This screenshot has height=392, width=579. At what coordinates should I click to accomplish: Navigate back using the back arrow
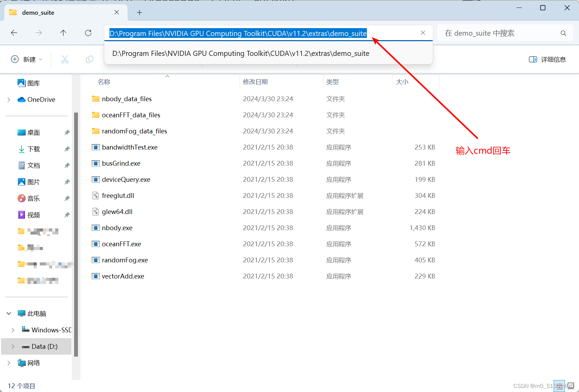point(14,33)
